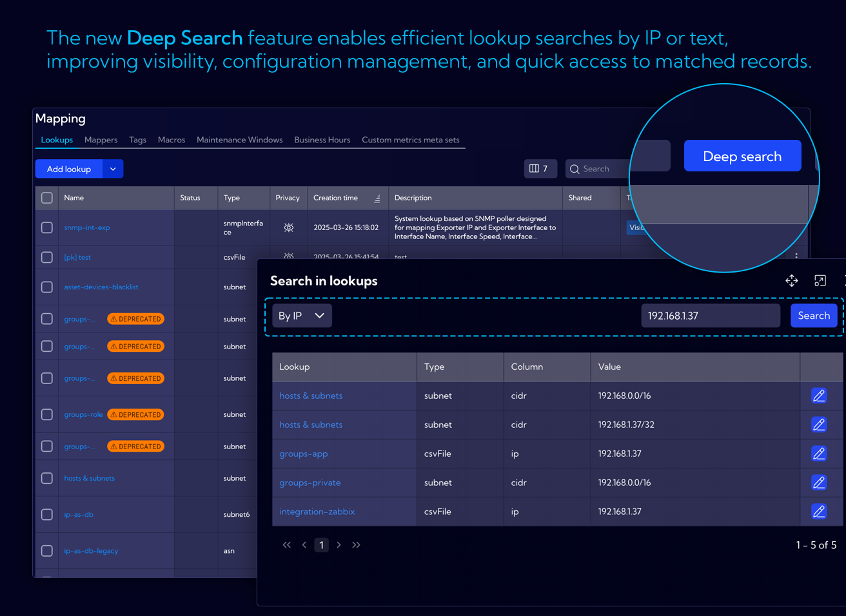Open the By IP search mode dropdown

[x=302, y=316]
